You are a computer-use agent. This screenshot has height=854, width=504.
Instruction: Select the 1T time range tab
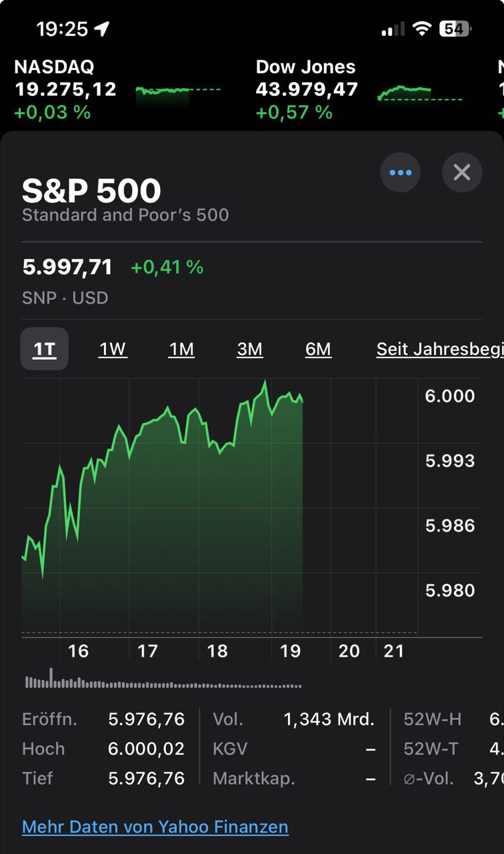tap(45, 349)
